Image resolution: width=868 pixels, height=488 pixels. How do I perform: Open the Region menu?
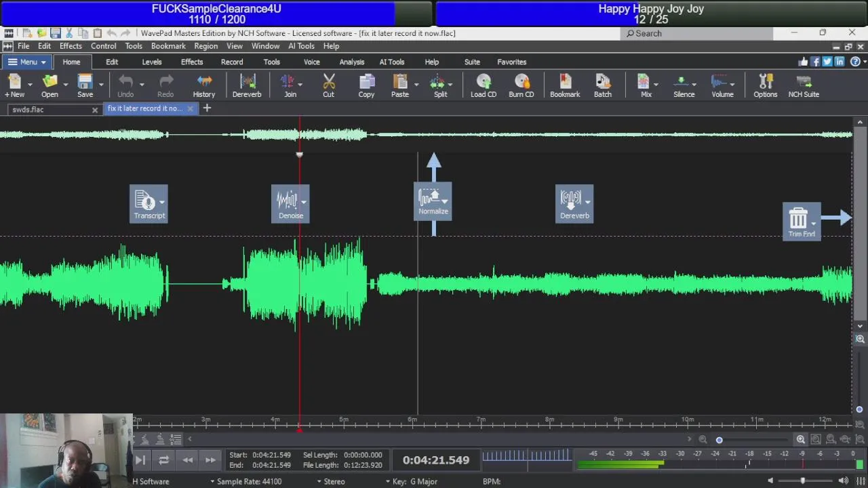click(205, 46)
